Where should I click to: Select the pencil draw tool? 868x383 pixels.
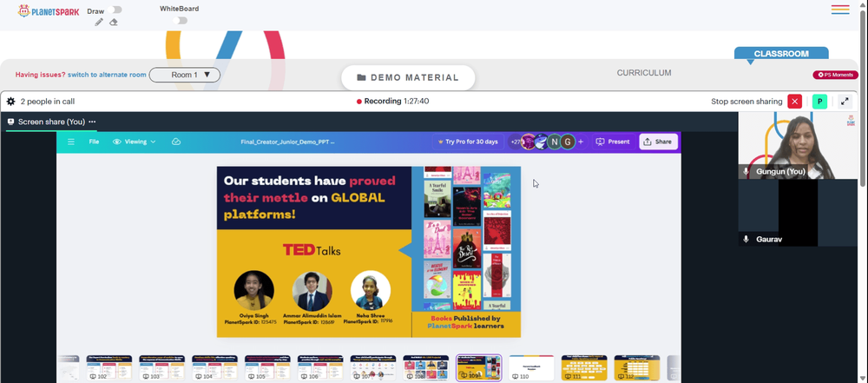[x=99, y=23]
